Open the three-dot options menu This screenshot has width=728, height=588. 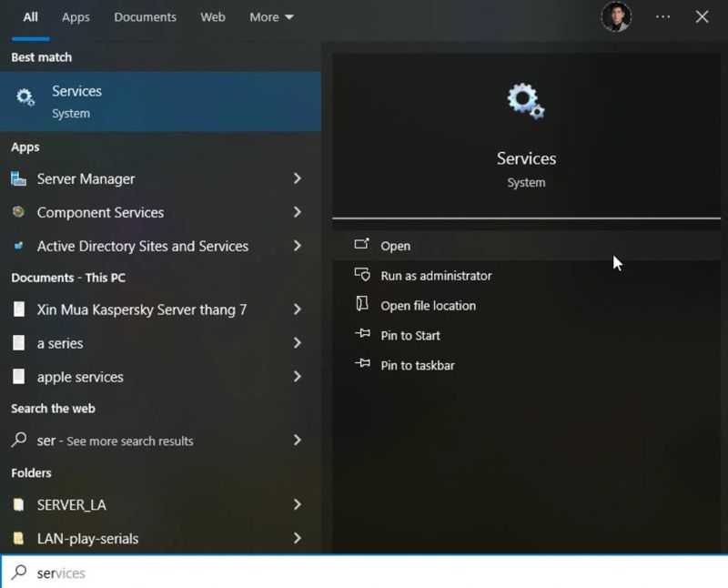click(662, 17)
